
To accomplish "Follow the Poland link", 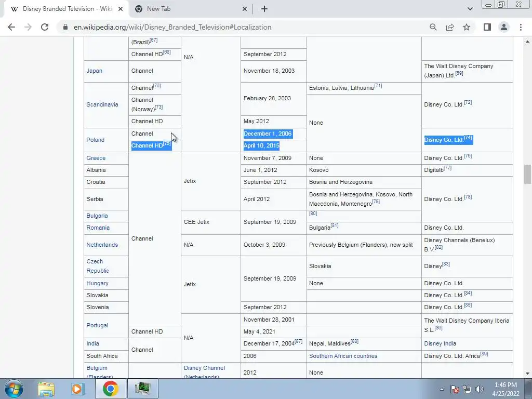I will 96,140.
